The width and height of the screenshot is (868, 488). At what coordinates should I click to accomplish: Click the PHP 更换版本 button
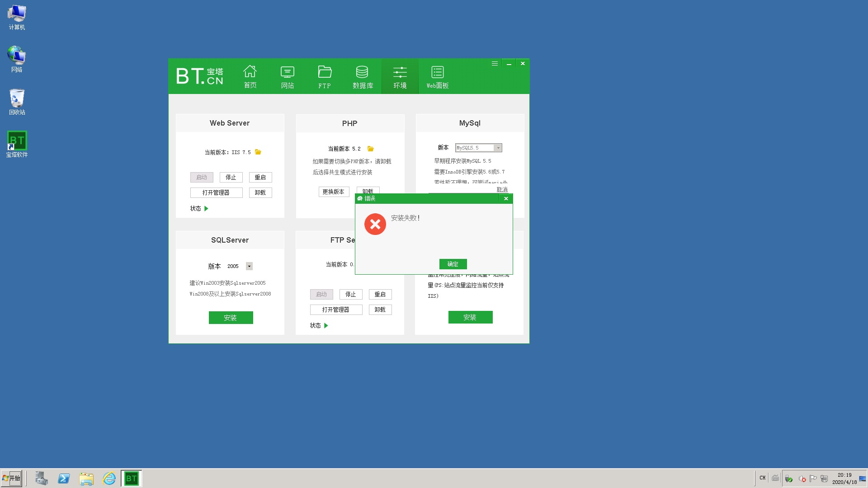click(x=334, y=192)
